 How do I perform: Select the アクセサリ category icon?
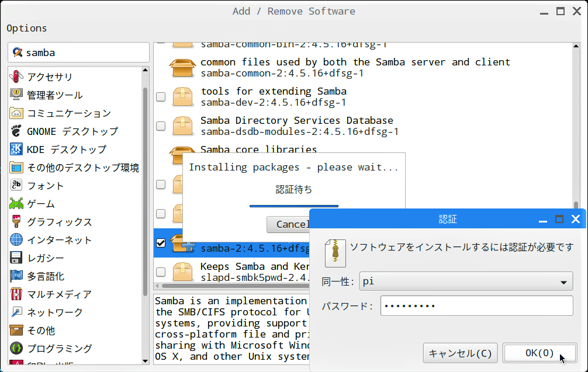[16, 77]
